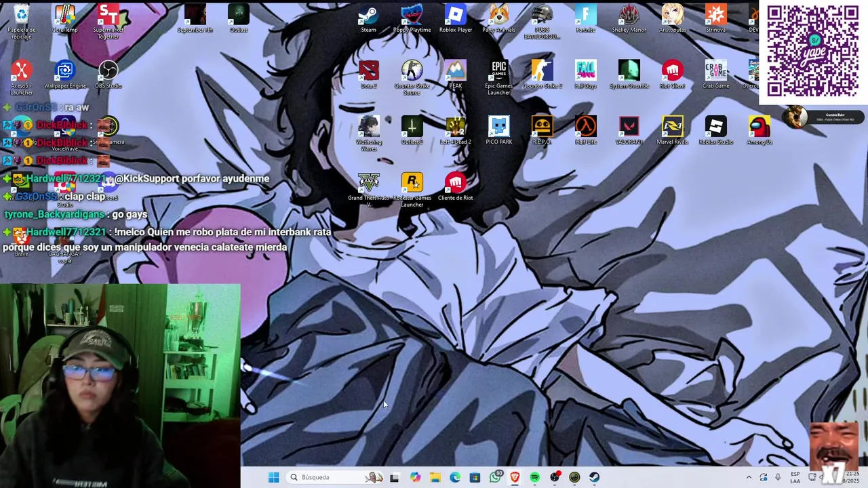
Task: Open the Windows Start menu
Action: (x=273, y=477)
